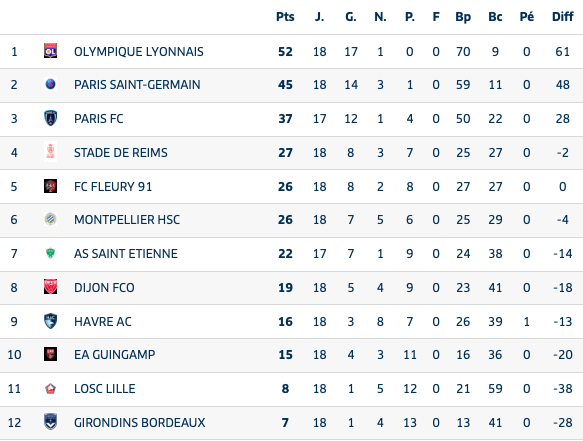
Task: Click the LOSC Lille crest icon
Action: tap(51, 389)
